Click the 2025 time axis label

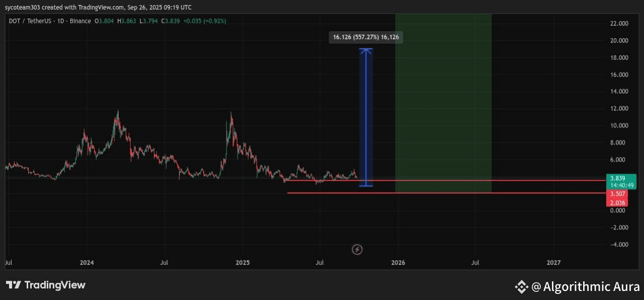(243, 263)
